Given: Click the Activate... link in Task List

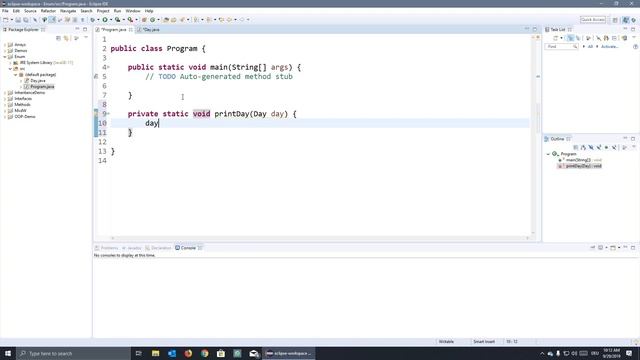Looking at the screenshot, I should [x=610, y=47].
